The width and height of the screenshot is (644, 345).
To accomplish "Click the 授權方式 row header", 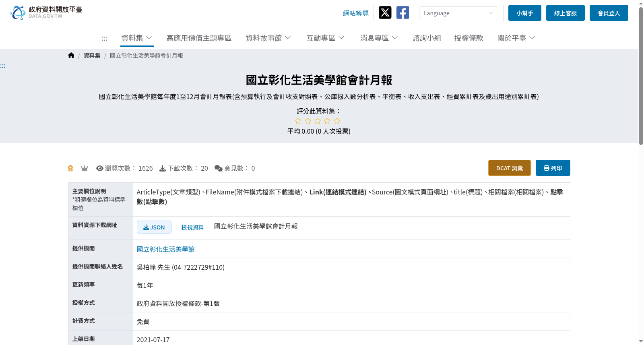I will tap(83, 303).
